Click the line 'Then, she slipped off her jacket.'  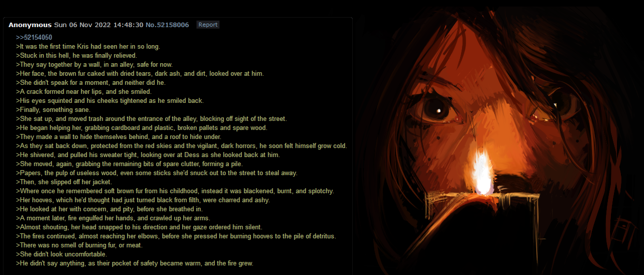point(64,182)
